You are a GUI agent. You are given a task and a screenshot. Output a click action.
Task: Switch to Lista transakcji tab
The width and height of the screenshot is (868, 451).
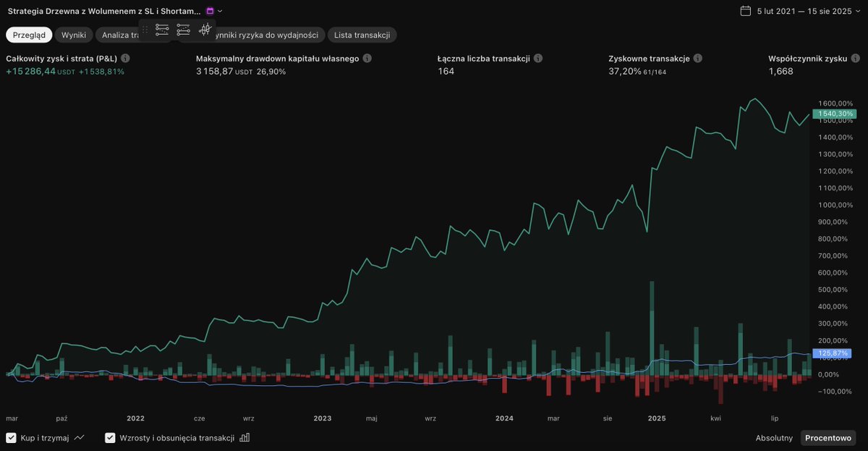click(x=362, y=35)
